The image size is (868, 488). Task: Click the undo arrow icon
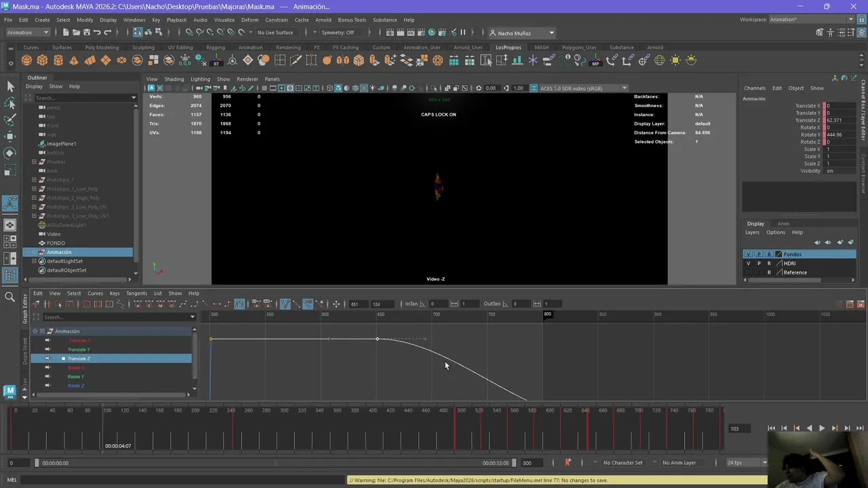[97, 33]
